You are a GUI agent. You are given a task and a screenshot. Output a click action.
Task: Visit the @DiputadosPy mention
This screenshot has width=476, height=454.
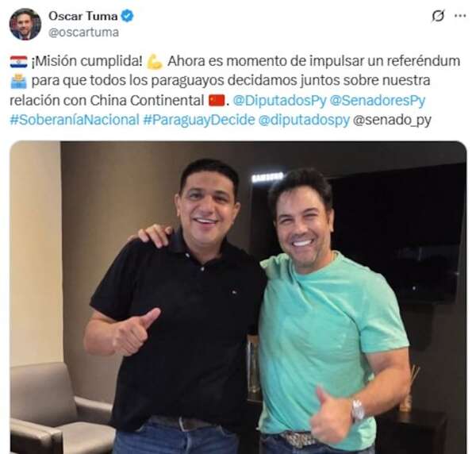(x=279, y=101)
